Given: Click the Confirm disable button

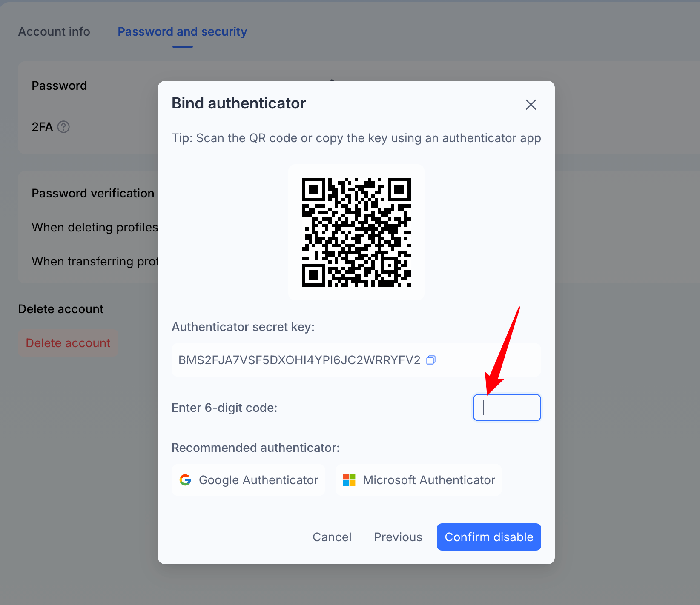Looking at the screenshot, I should 489,537.
